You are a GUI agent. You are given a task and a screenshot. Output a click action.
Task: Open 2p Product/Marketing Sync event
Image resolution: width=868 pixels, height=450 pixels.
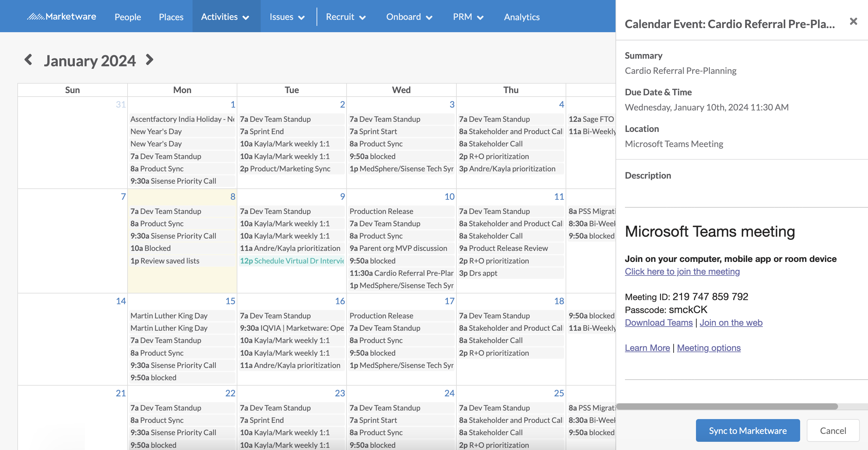click(x=291, y=169)
